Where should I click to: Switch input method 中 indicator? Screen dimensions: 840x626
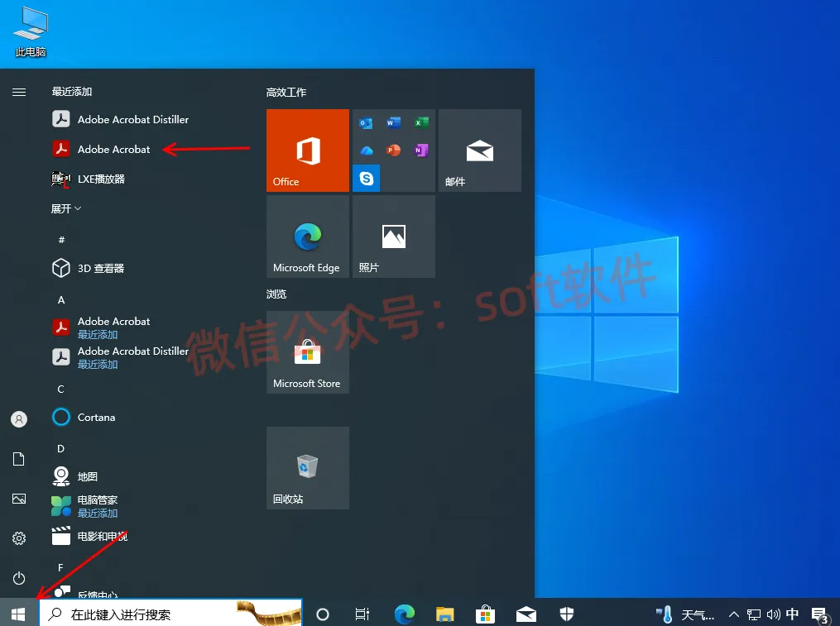(792, 614)
